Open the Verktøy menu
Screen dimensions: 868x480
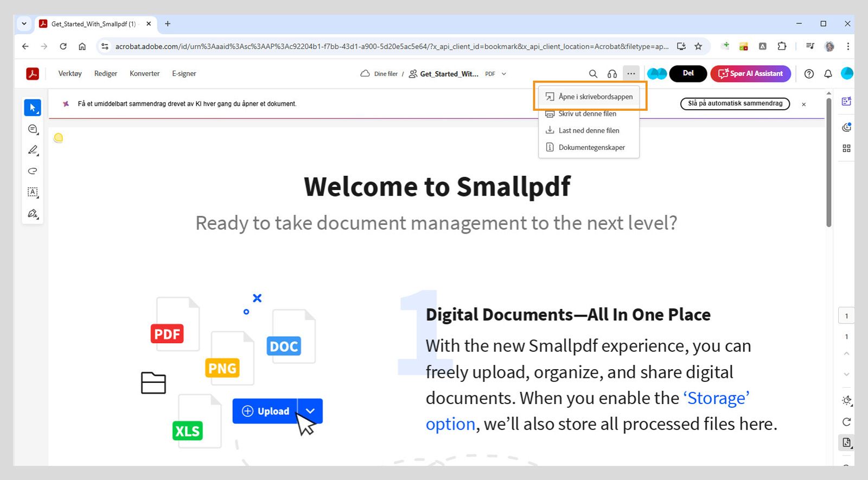[70, 73]
